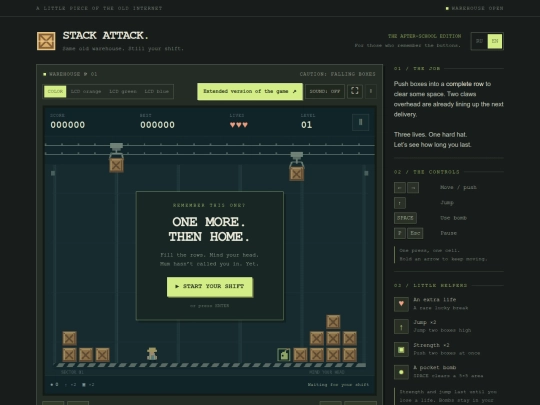Select the LCD blue theme
The image size is (540, 405).
pos(156,91)
